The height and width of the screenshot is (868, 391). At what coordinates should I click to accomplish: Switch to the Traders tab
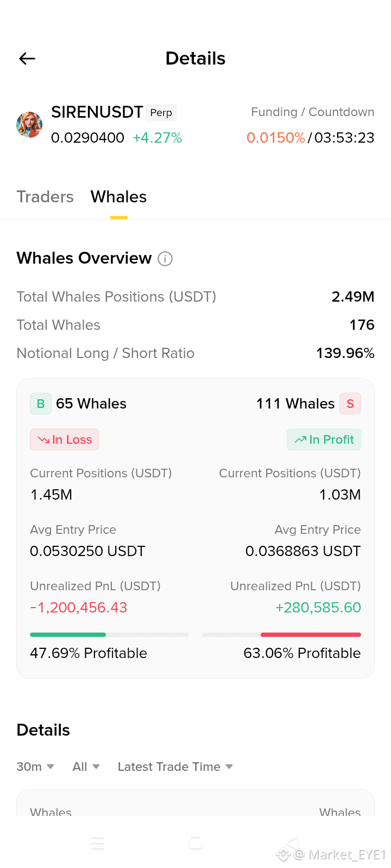click(x=45, y=197)
